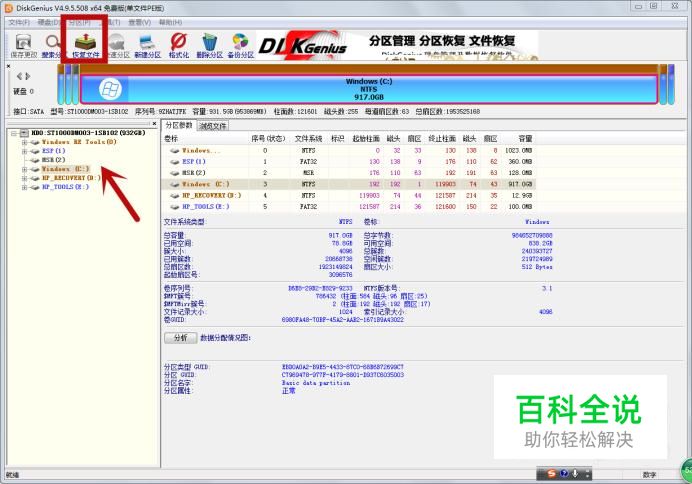The height and width of the screenshot is (484, 692).
Task: Go to next disk with right arrow
Action: point(27,76)
